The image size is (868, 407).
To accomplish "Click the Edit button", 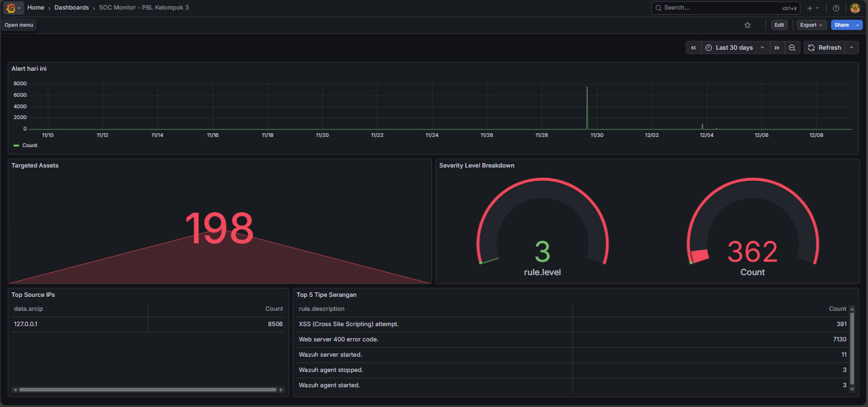I will (779, 25).
